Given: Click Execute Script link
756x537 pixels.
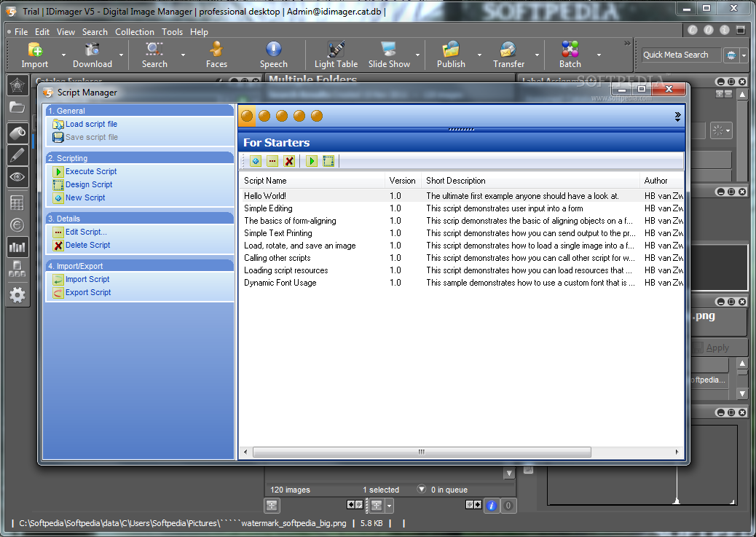Looking at the screenshot, I should click(x=91, y=171).
